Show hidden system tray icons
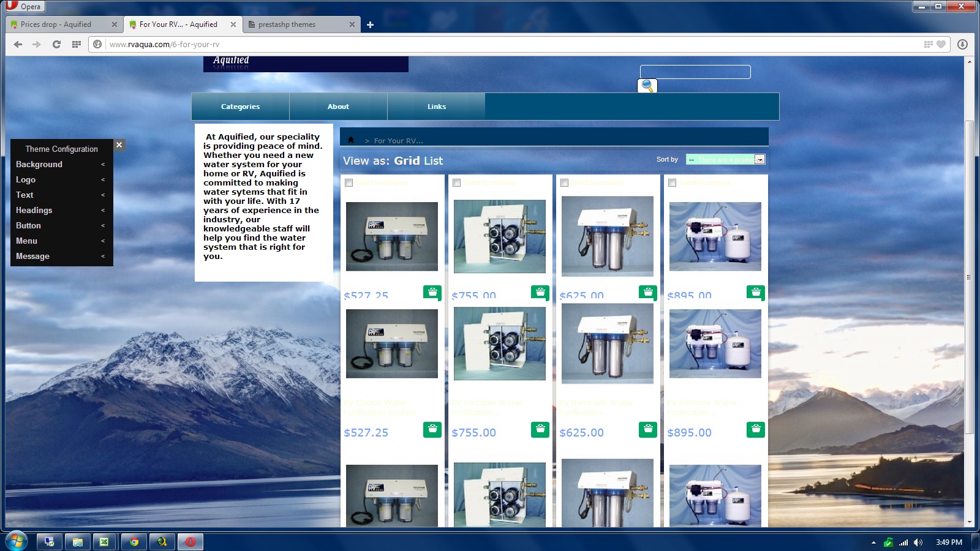 coord(873,542)
